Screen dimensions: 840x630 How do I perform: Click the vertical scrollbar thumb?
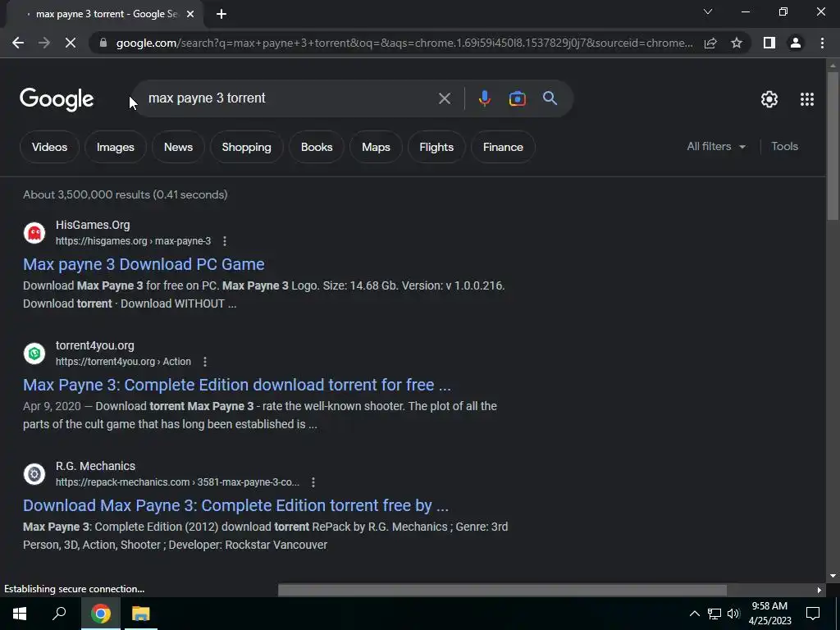click(x=833, y=146)
